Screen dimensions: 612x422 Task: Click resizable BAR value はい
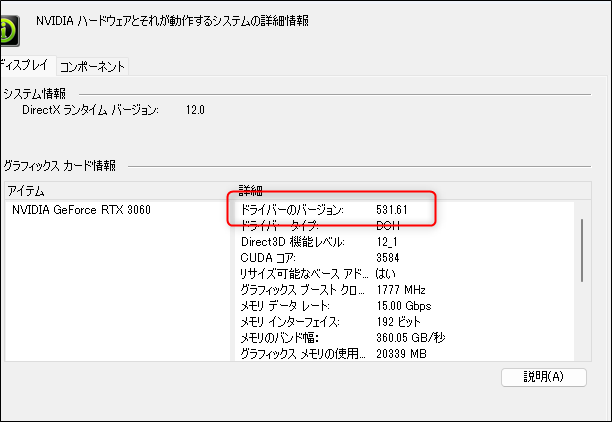tap(386, 274)
